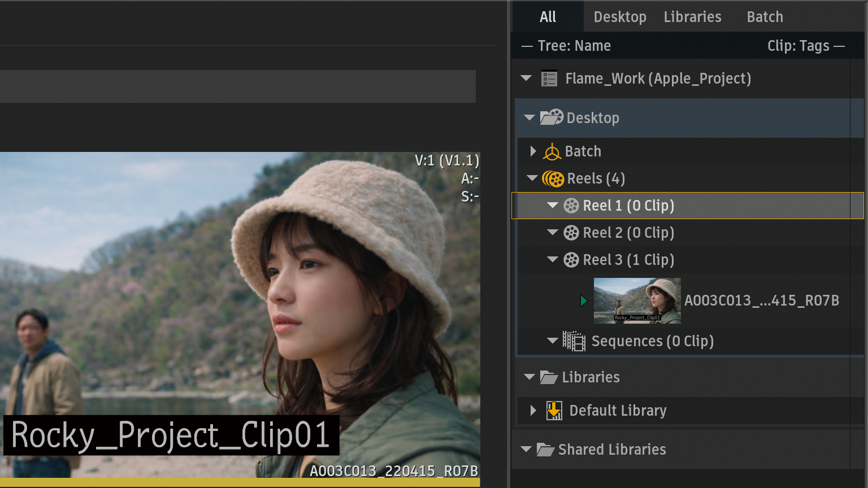This screenshot has height=488, width=868.
Task: Expand the Batch tree item
Action: point(533,151)
